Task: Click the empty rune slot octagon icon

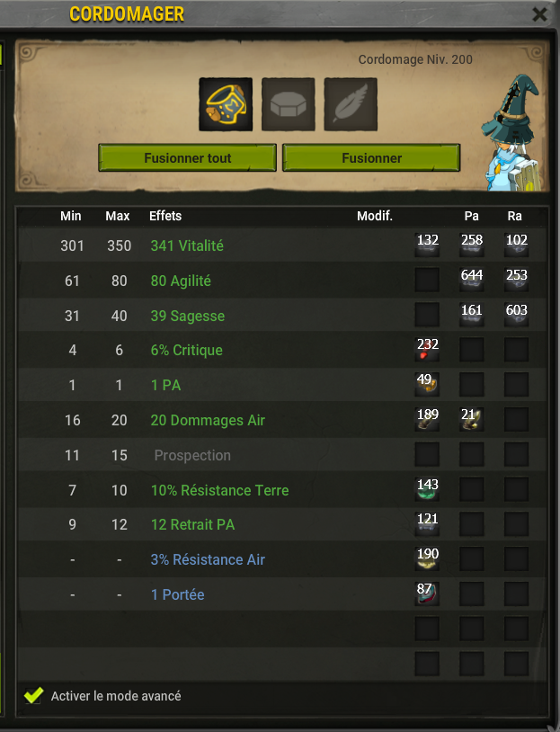Action: pos(289,104)
